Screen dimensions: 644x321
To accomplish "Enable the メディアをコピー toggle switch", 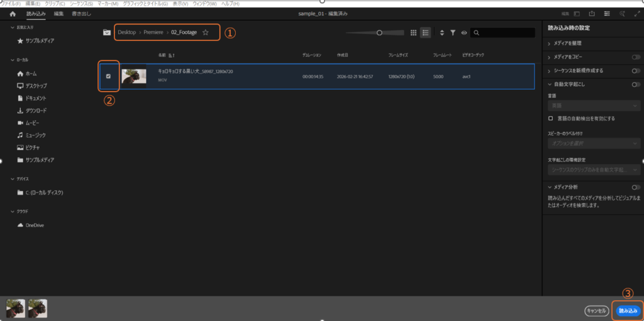I will pyautogui.click(x=636, y=57).
